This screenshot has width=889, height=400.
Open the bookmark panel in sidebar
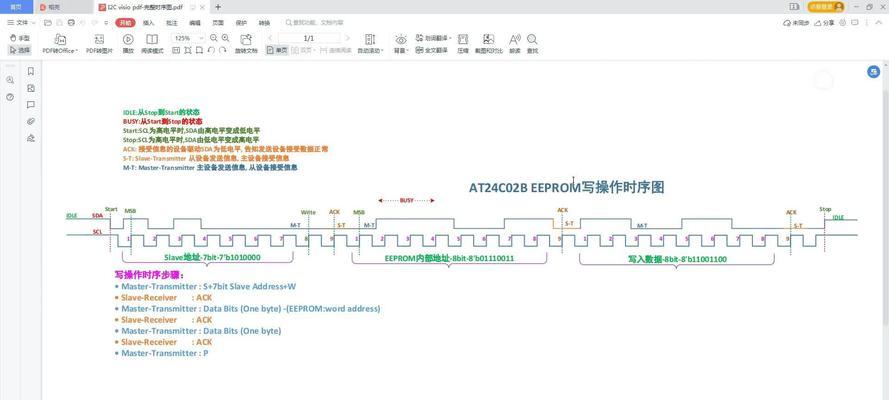31,71
